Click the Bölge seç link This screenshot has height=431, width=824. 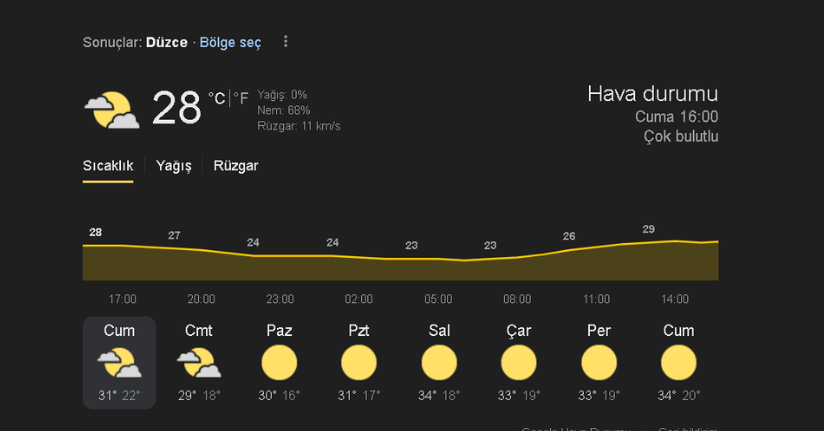coord(230,43)
